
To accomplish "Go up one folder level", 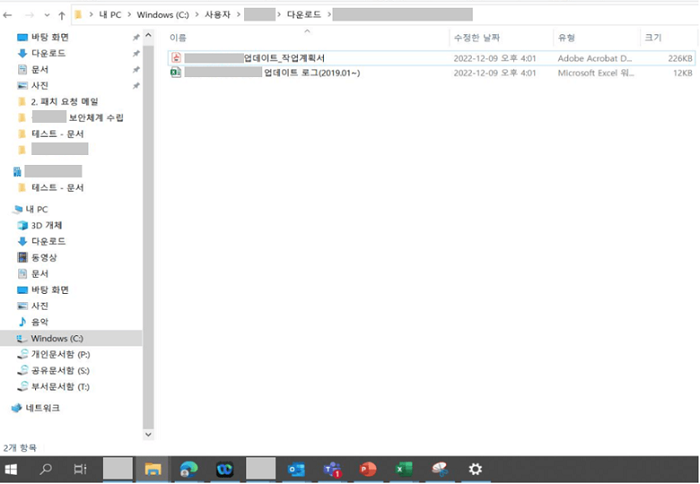I will 62,16.
